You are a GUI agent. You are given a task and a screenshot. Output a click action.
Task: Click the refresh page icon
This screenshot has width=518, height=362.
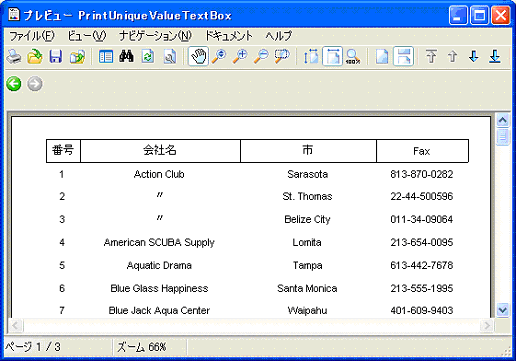[148, 56]
